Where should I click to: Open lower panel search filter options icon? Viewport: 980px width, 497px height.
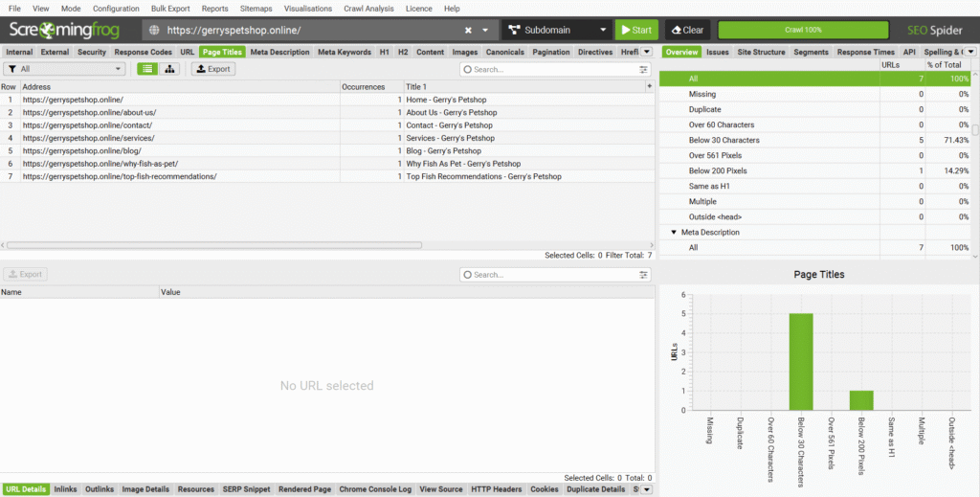644,275
